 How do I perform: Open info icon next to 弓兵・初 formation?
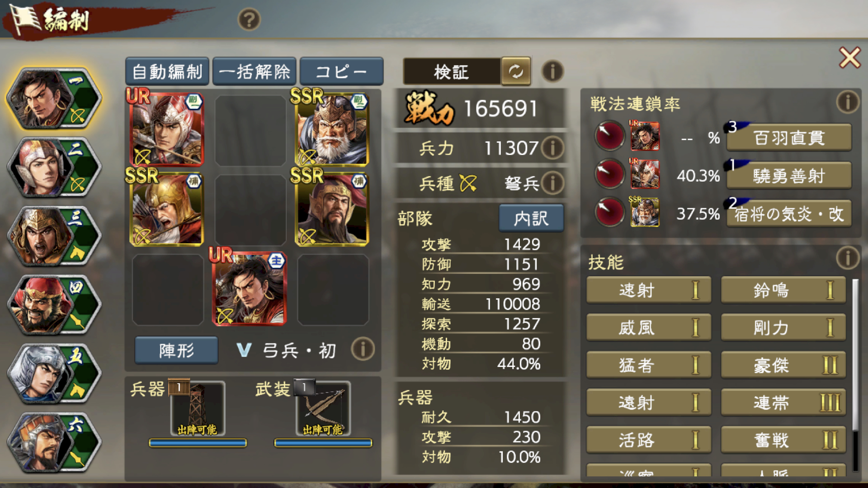(363, 349)
